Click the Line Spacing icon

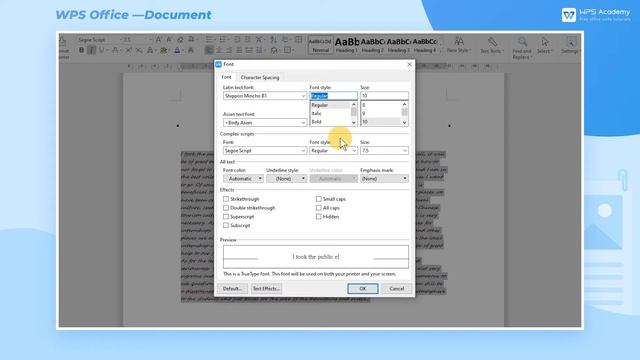(x=259, y=50)
